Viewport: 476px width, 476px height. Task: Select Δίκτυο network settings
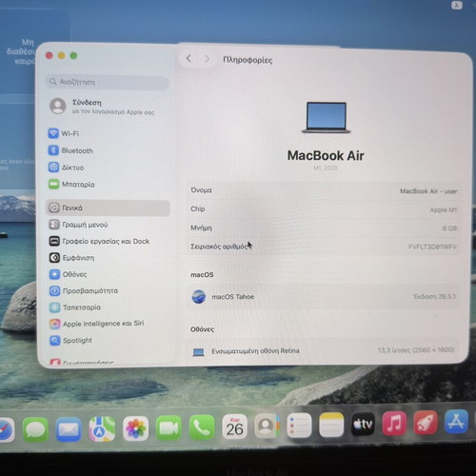click(x=66, y=168)
